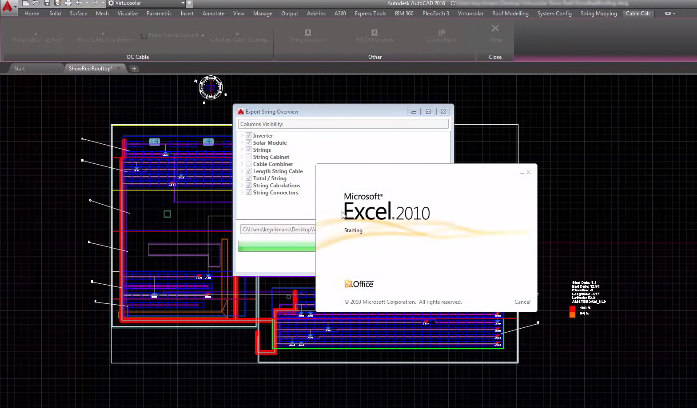Uncheck the Total / String checkbox

pos(249,178)
